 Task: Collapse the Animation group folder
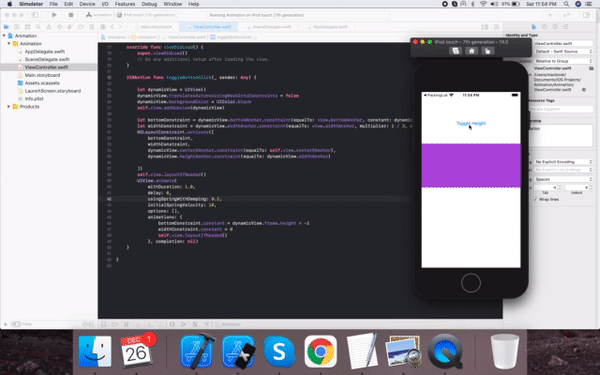click(9, 44)
